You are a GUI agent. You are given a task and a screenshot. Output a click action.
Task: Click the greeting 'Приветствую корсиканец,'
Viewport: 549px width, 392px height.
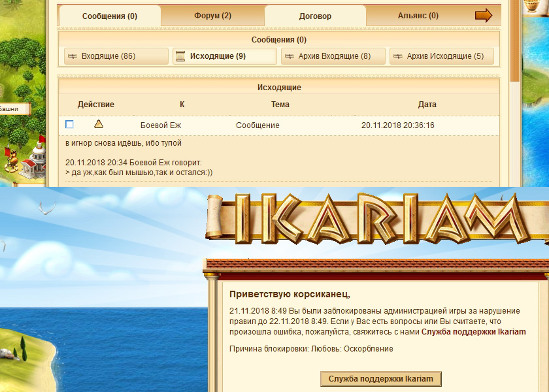[x=290, y=295]
